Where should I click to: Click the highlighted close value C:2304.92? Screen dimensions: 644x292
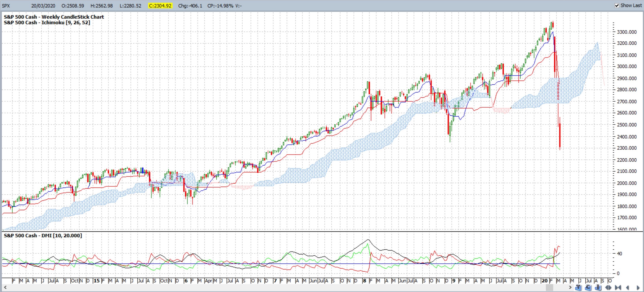pos(160,6)
